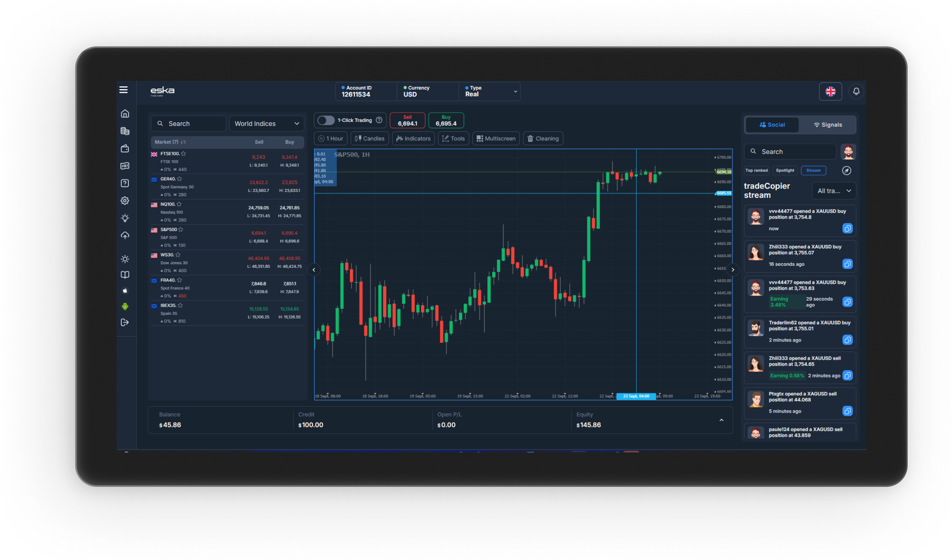The height and width of the screenshot is (560, 952).
Task: Click the social Search field
Action: tap(790, 152)
